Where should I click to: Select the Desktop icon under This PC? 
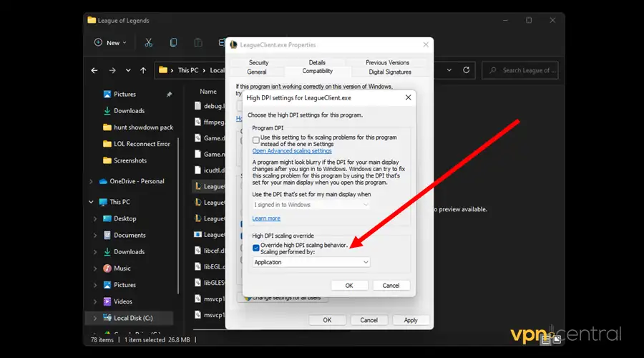coord(107,218)
